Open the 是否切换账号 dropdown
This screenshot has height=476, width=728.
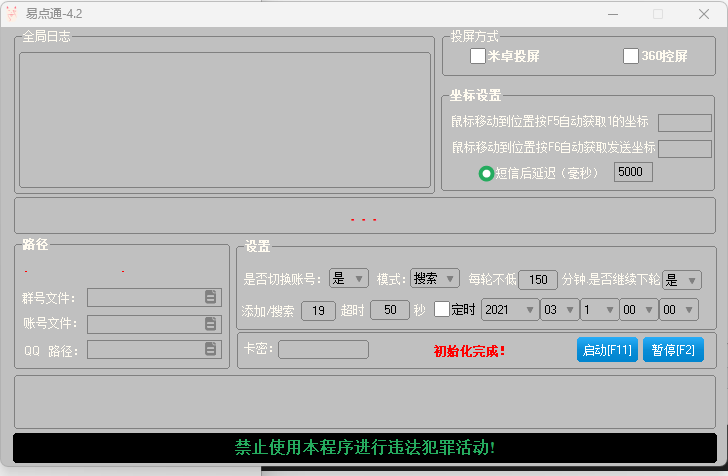pyautogui.click(x=348, y=279)
